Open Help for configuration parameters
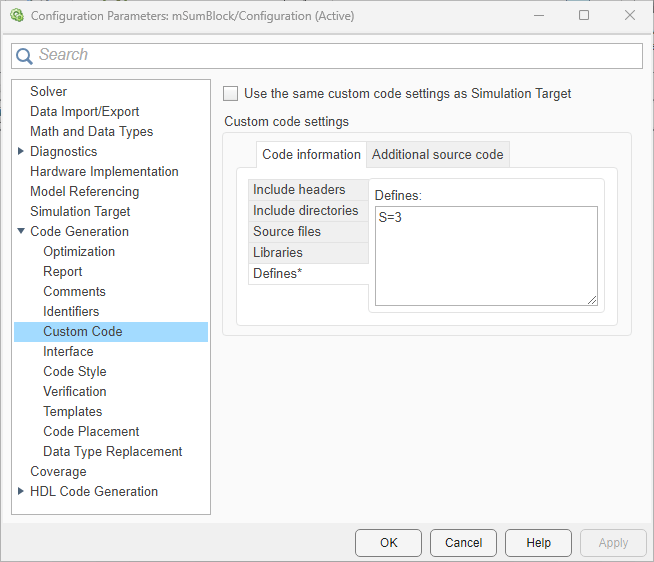 point(538,543)
